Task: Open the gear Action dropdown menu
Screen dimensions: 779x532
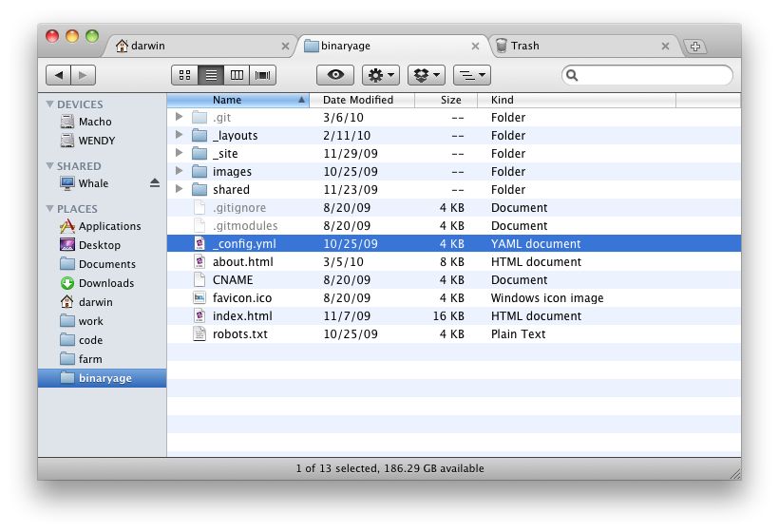Action: click(381, 75)
